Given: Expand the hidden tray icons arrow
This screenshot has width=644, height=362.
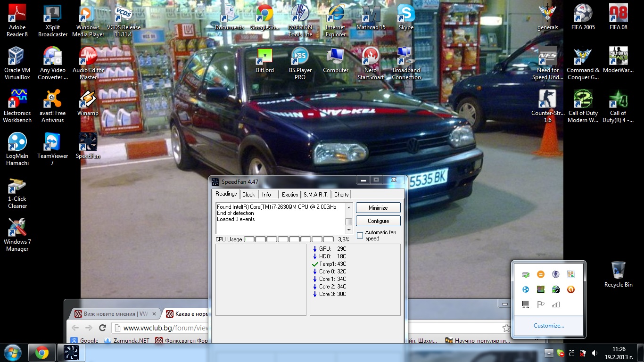Looking at the screenshot, I should (548, 353).
